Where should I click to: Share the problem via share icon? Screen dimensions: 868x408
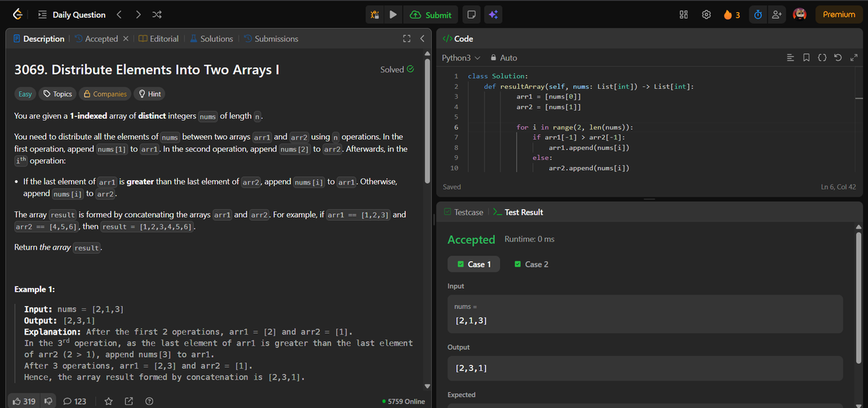pos(129,401)
